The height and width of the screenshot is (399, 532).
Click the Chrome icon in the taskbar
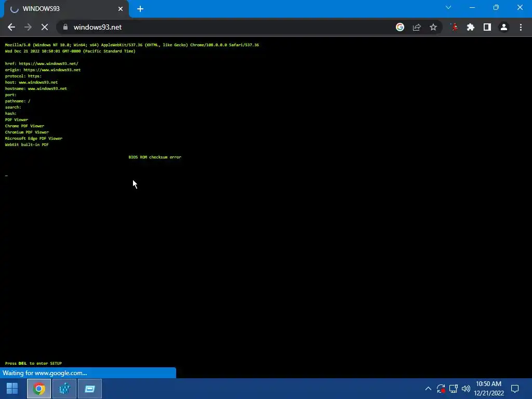coord(39,389)
